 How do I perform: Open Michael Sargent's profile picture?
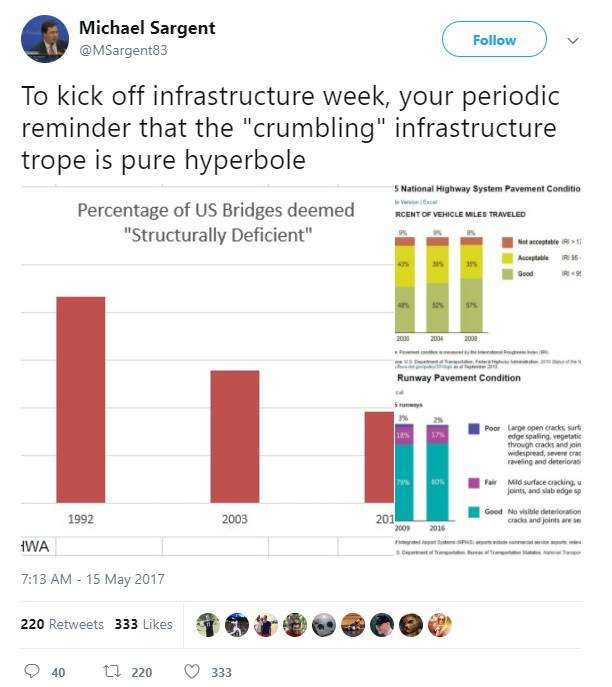[x=45, y=40]
